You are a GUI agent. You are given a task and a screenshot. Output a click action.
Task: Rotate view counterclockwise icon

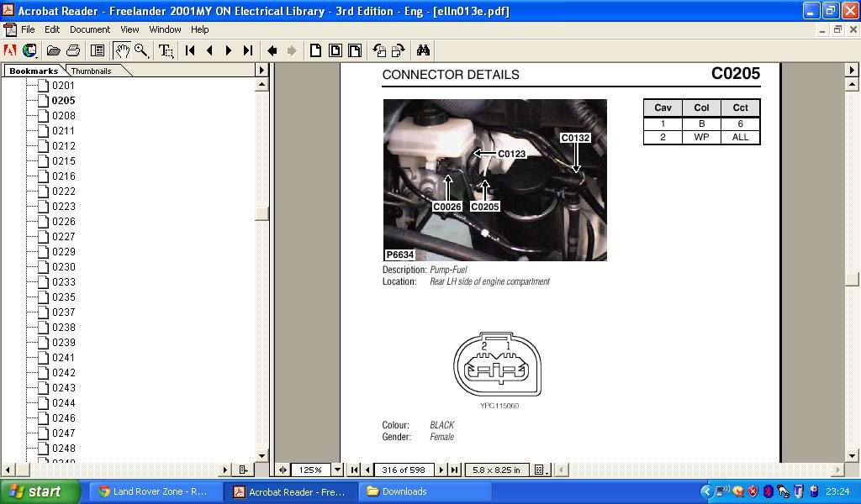(x=379, y=51)
